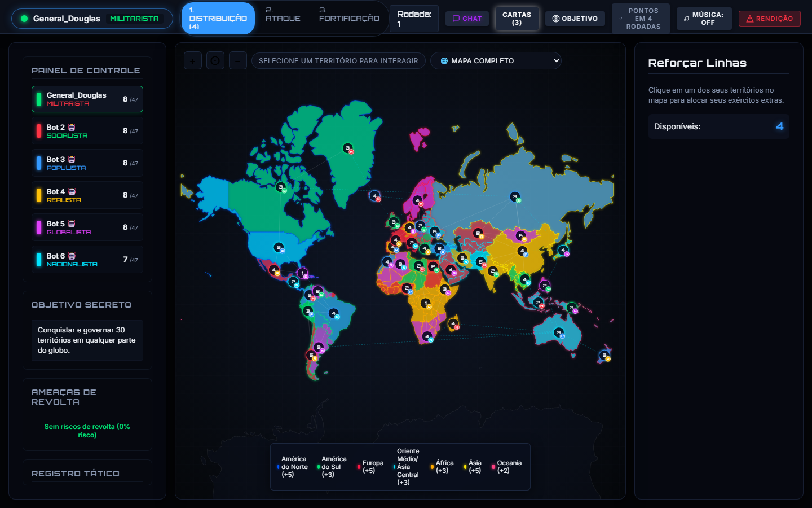Reset map view with center target icon
Screen dimensions: 812x508
tap(215, 60)
